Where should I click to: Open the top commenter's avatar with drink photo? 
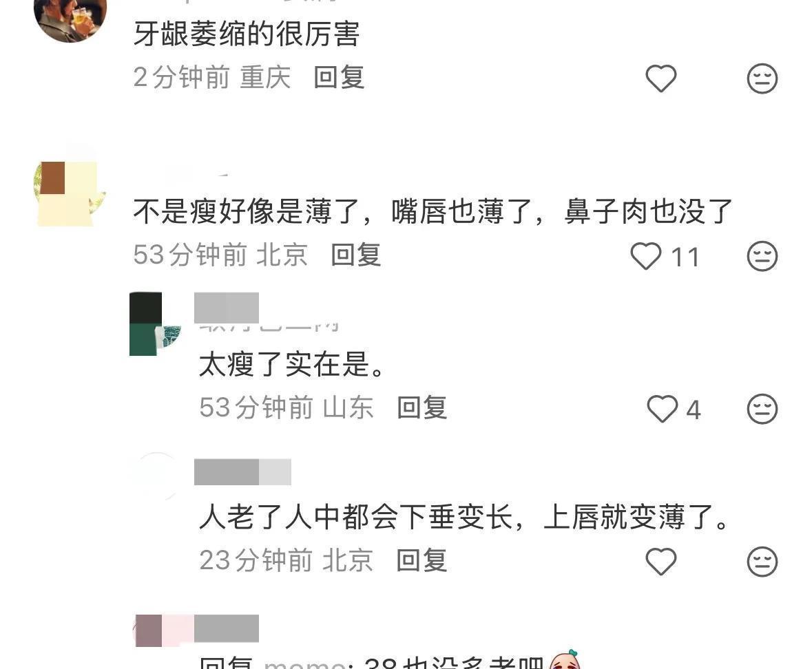coord(70,16)
